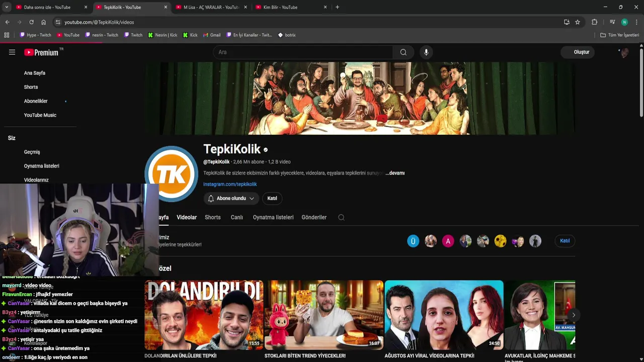
Task: Open the apps grid in bookmarks bar
Action: tap(7, 35)
